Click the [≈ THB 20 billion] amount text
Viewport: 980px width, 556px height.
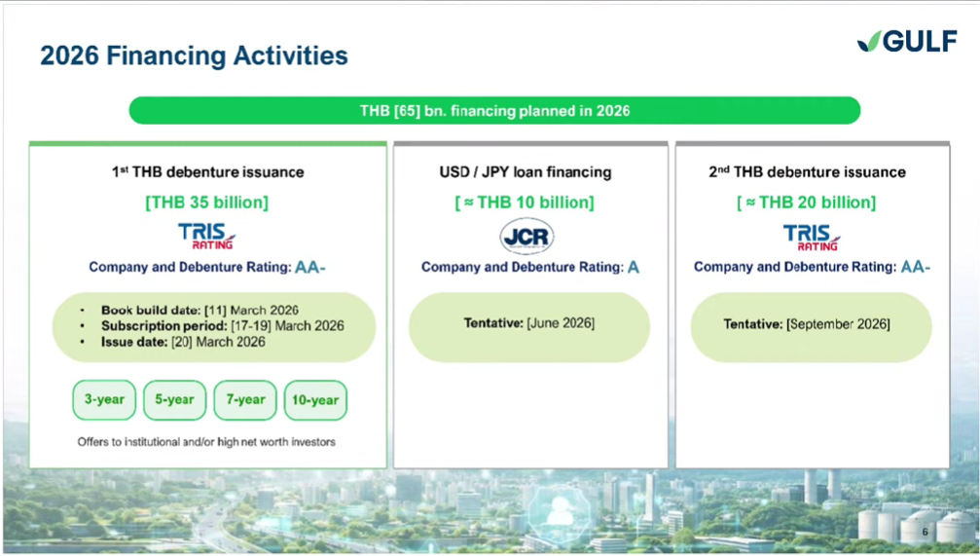807,203
